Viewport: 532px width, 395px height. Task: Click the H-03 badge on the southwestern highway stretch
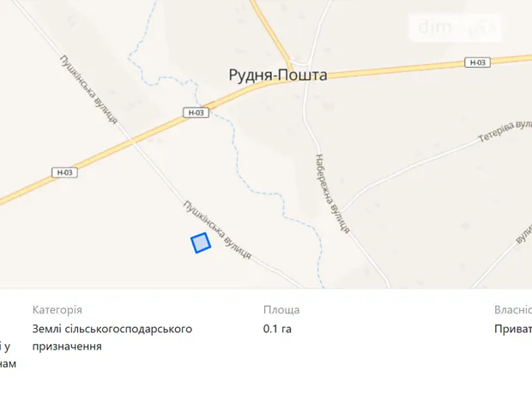pyautogui.click(x=64, y=173)
